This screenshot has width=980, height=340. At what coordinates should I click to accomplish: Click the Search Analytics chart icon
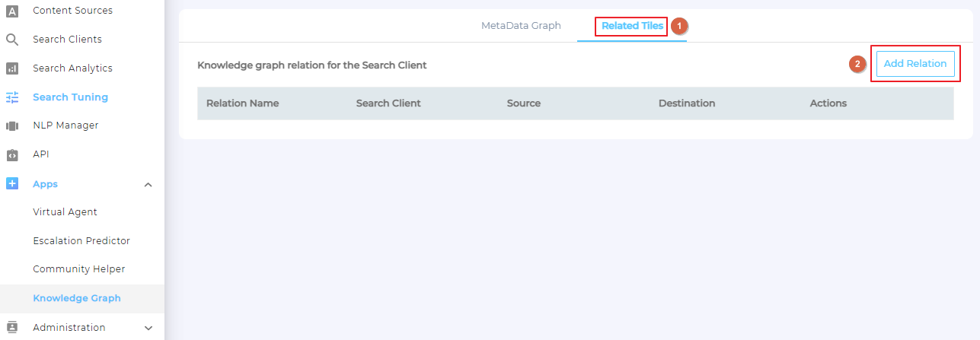(x=12, y=68)
